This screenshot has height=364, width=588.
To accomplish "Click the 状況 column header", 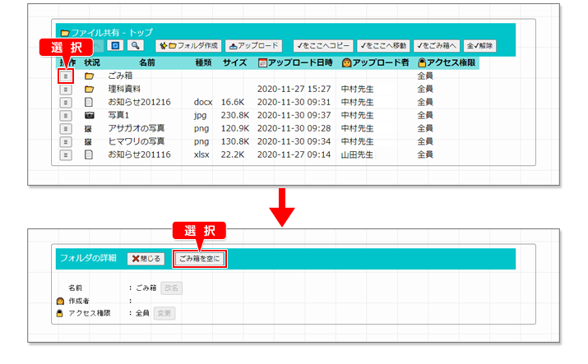I will point(92,62).
